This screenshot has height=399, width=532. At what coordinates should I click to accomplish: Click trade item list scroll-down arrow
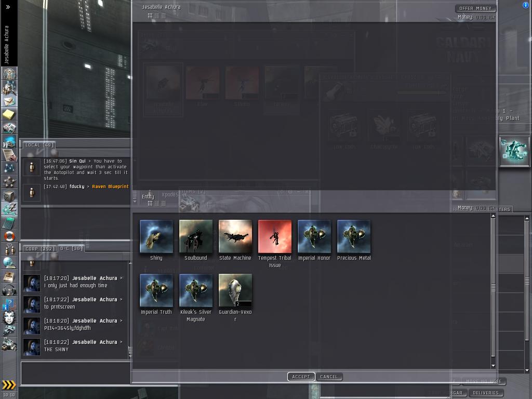pyautogui.click(x=493, y=366)
